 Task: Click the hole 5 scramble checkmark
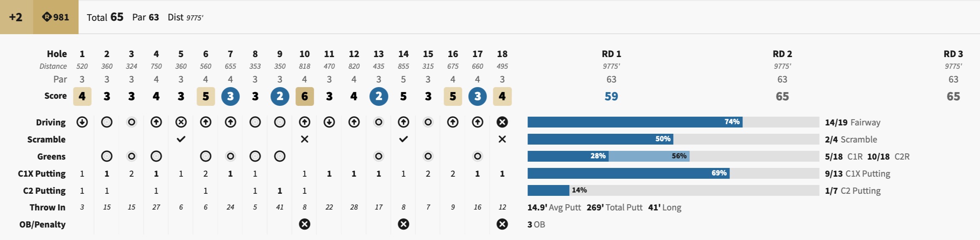coord(181,139)
